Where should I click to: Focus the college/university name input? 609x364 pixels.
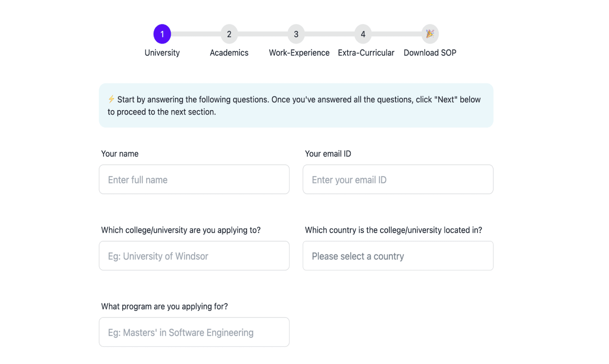[194, 256]
